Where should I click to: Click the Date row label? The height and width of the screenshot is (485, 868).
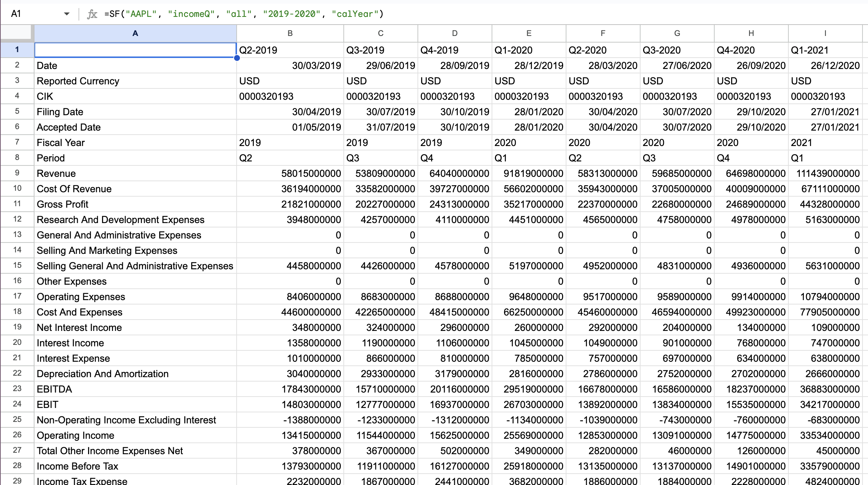135,65
